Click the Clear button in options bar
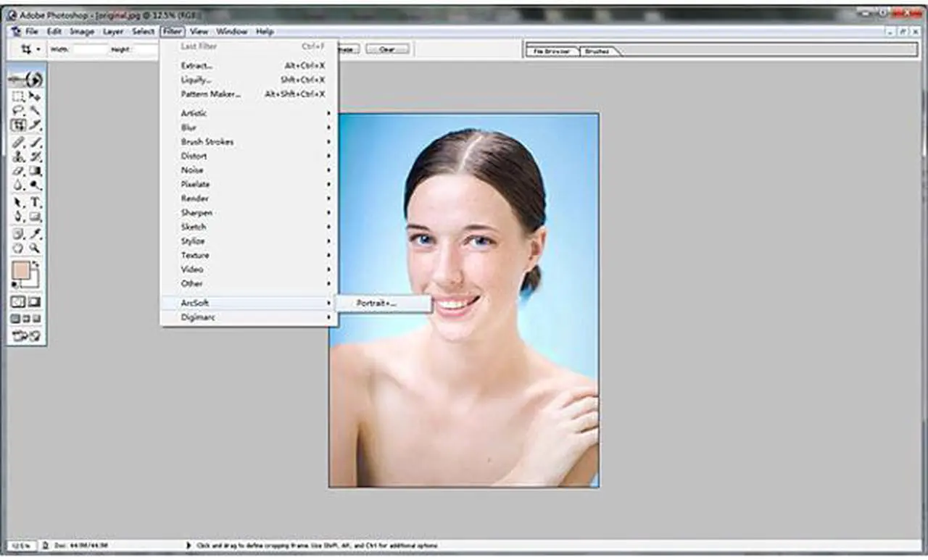The width and height of the screenshot is (928, 560). (387, 49)
